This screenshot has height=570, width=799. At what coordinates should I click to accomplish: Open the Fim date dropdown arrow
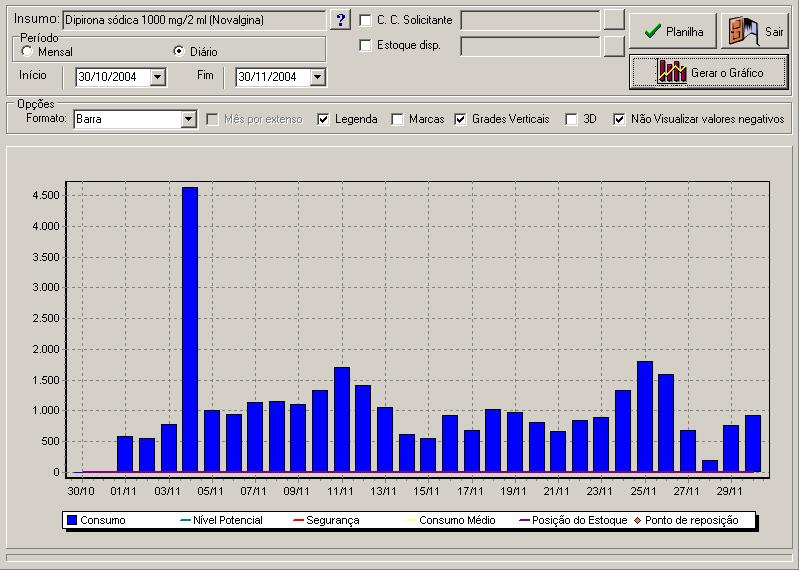point(317,77)
